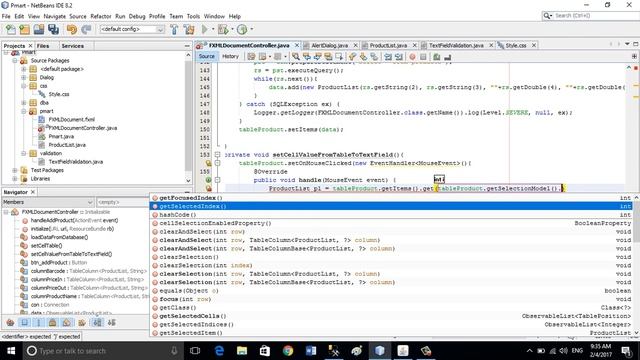Click the History view button
This screenshot has height=360, width=640.
point(230,56)
